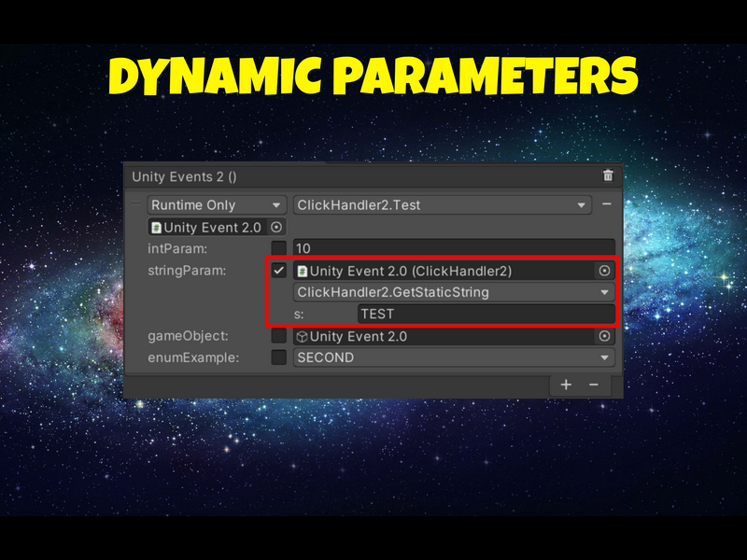The width and height of the screenshot is (747, 560).
Task: Click the enumExample: label
Action: click(193, 357)
